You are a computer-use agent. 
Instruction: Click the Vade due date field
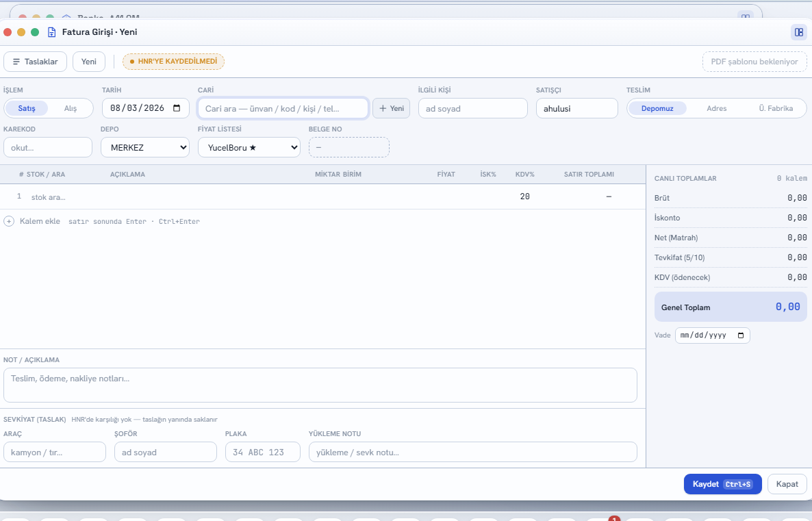713,335
